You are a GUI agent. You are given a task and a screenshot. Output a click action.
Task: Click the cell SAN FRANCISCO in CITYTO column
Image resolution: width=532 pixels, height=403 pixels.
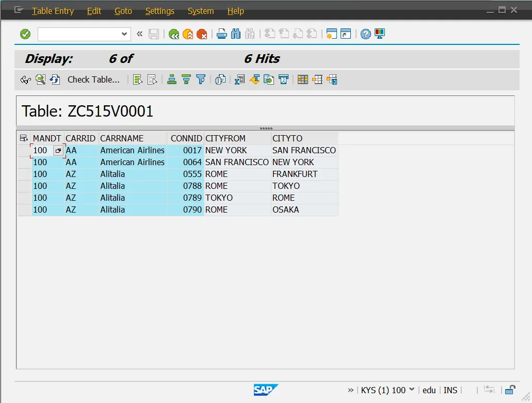pyautogui.click(x=304, y=150)
